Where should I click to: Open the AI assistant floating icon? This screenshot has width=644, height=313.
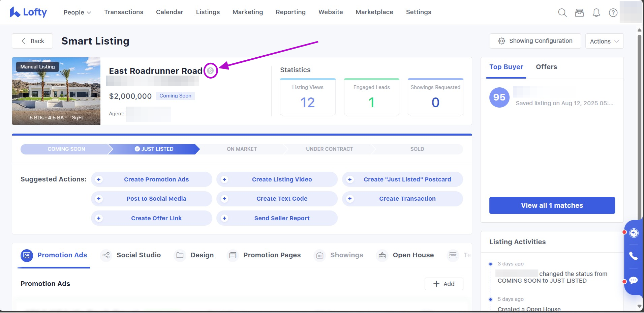tap(634, 233)
